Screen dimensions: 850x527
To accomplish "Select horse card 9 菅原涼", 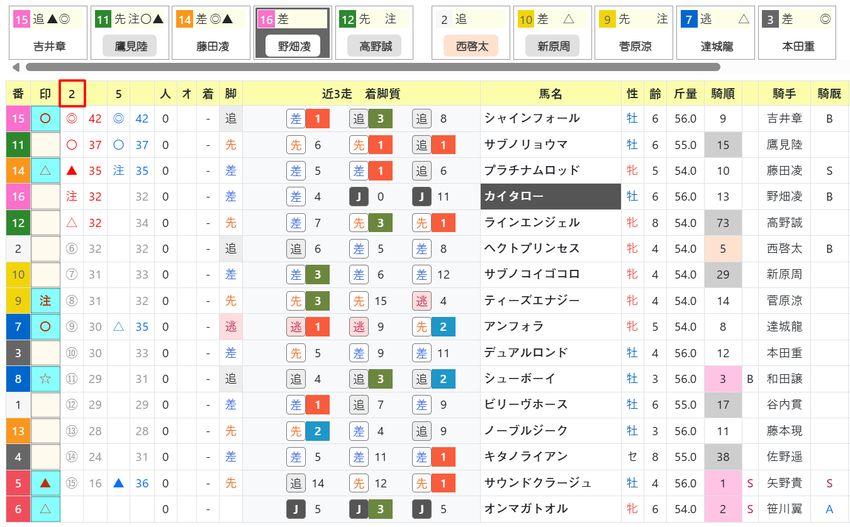I will pyautogui.click(x=634, y=33).
